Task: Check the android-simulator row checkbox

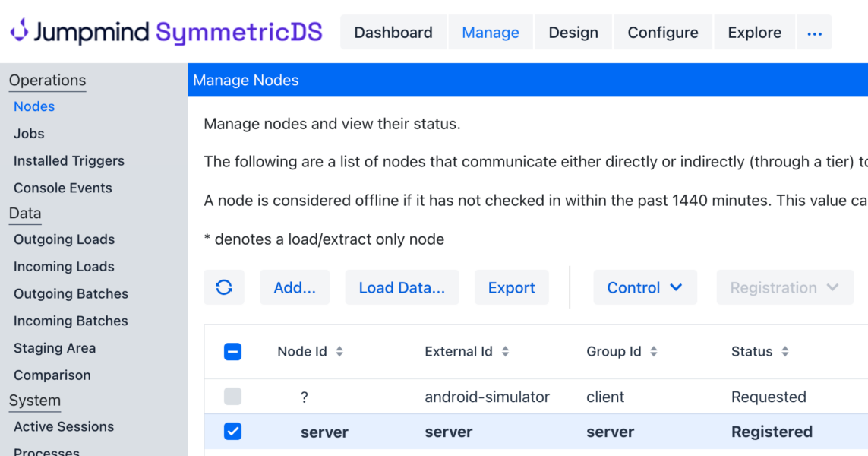Action: click(232, 396)
